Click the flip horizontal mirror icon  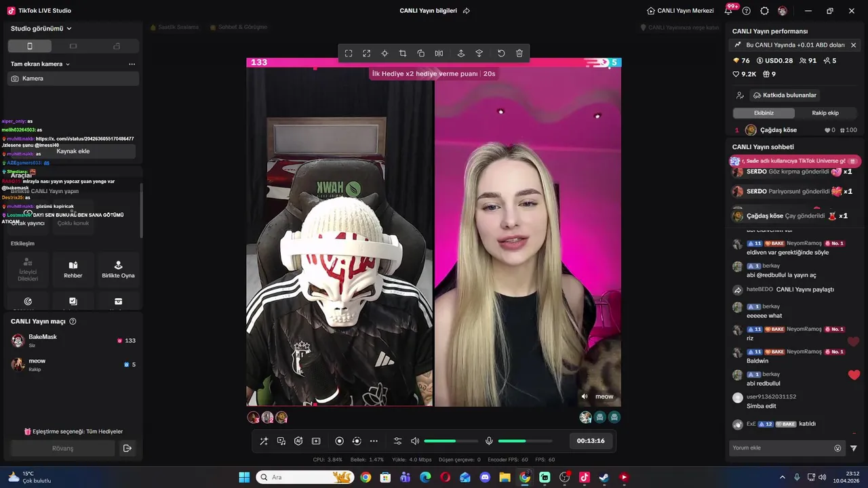pyautogui.click(x=439, y=54)
